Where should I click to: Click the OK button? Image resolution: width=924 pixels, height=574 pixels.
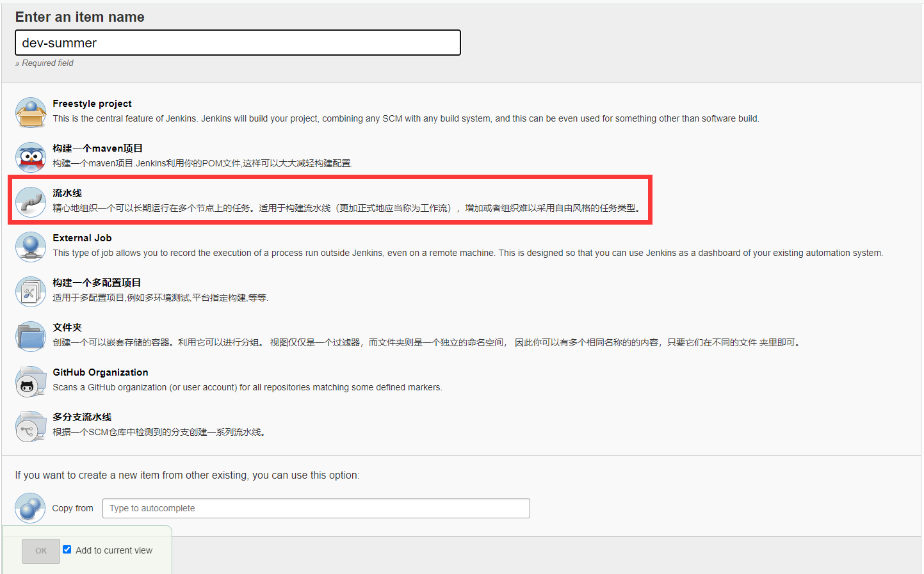[41, 551]
